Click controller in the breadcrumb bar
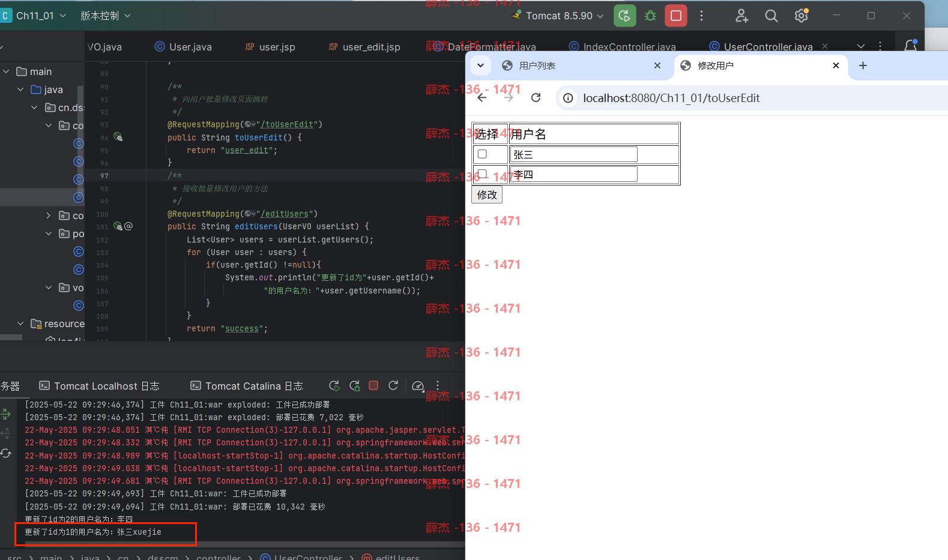948x560 pixels. click(x=219, y=558)
